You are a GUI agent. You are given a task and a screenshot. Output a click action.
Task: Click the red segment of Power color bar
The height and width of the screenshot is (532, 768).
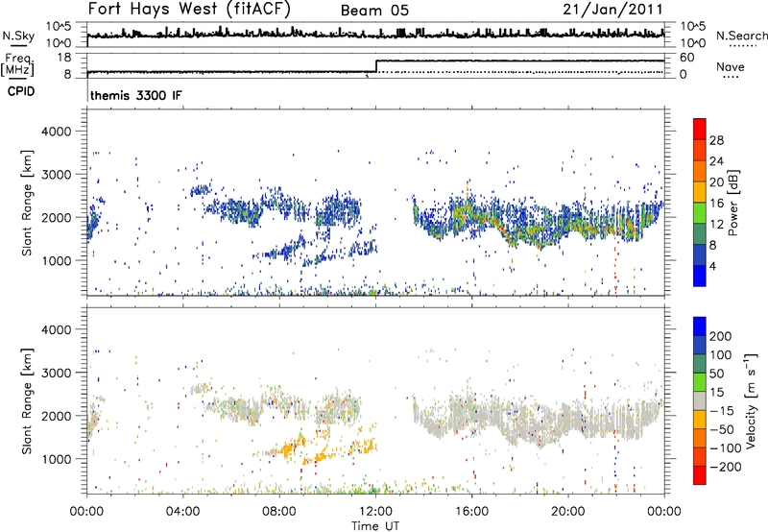[700, 129]
